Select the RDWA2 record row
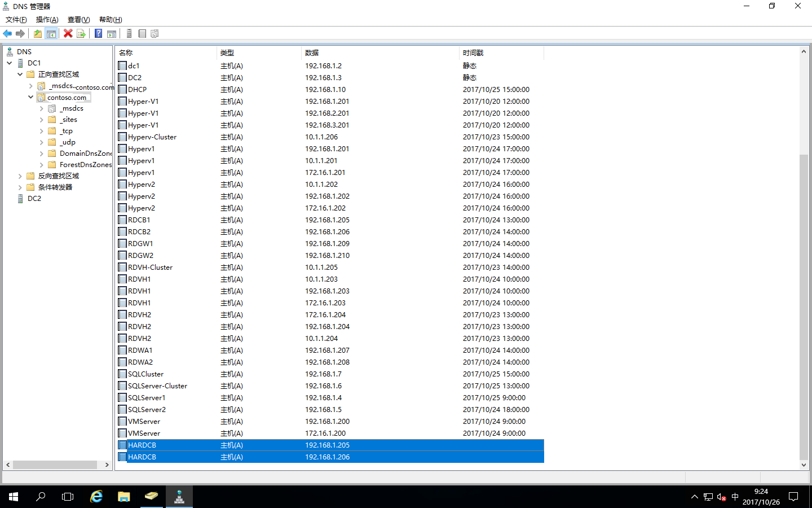Image resolution: width=812 pixels, height=508 pixels. (x=330, y=362)
